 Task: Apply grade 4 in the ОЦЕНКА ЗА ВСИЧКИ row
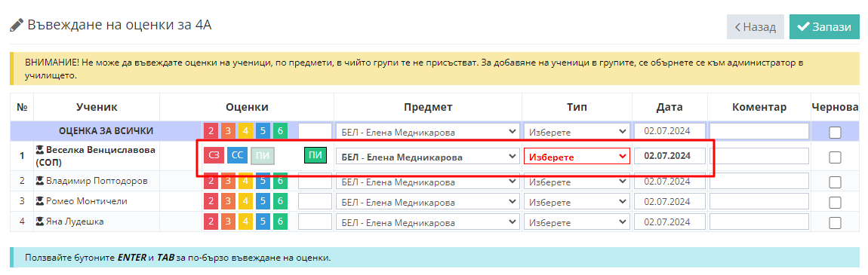point(246,132)
